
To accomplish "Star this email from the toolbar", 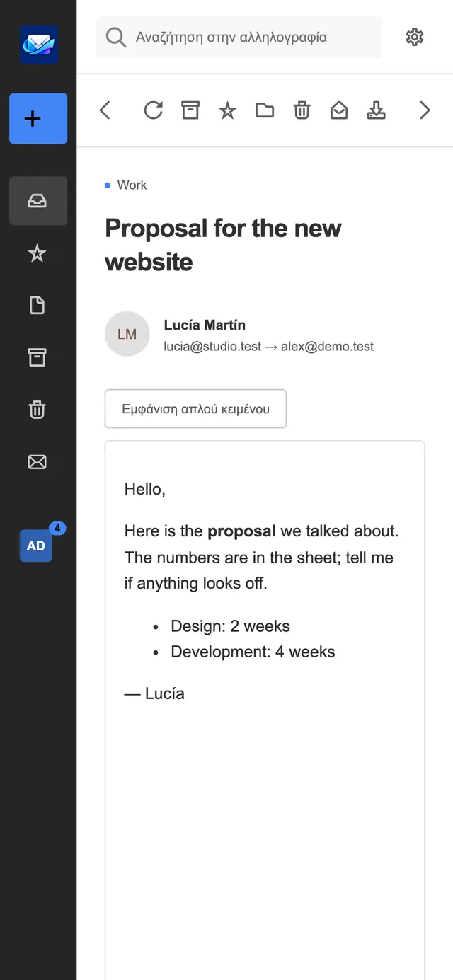I will click(227, 110).
